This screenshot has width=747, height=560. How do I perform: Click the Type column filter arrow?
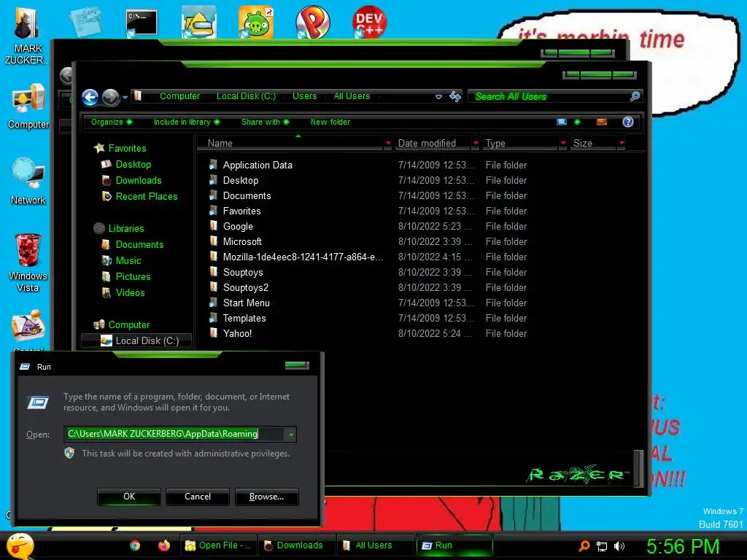pos(563,143)
